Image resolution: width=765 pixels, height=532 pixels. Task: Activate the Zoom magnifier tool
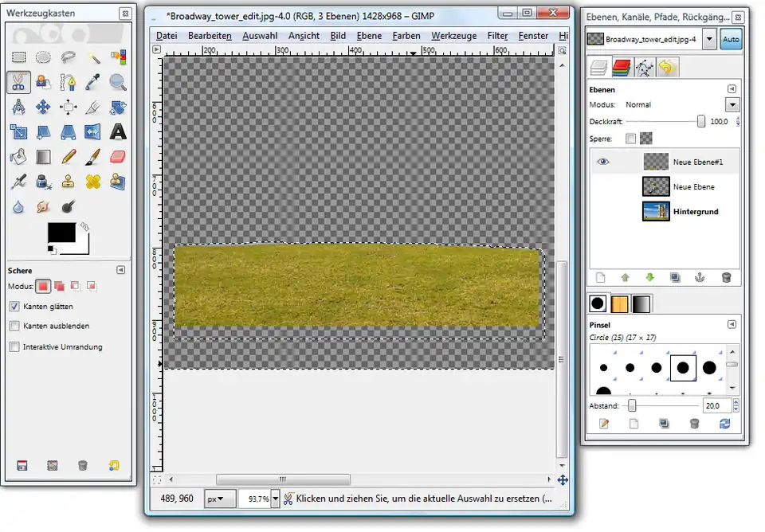[118, 81]
